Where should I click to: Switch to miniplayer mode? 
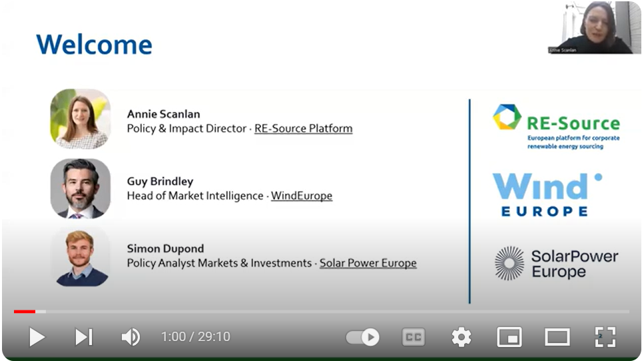509,337
